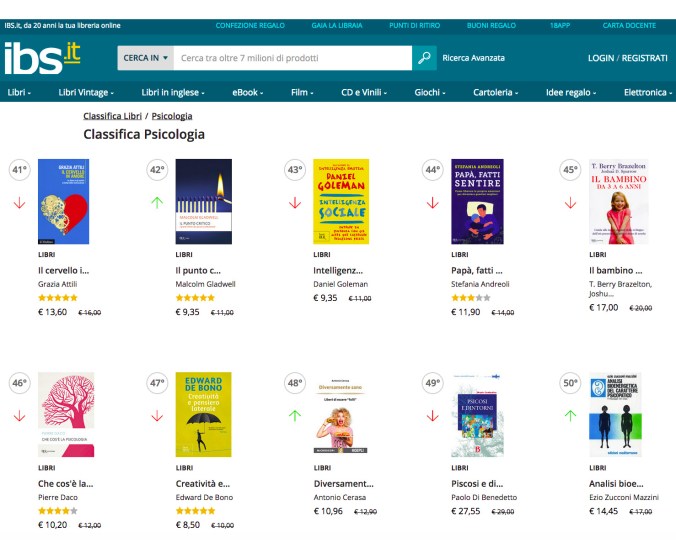Click the green up arrow under rank 50

click(570, 415)
